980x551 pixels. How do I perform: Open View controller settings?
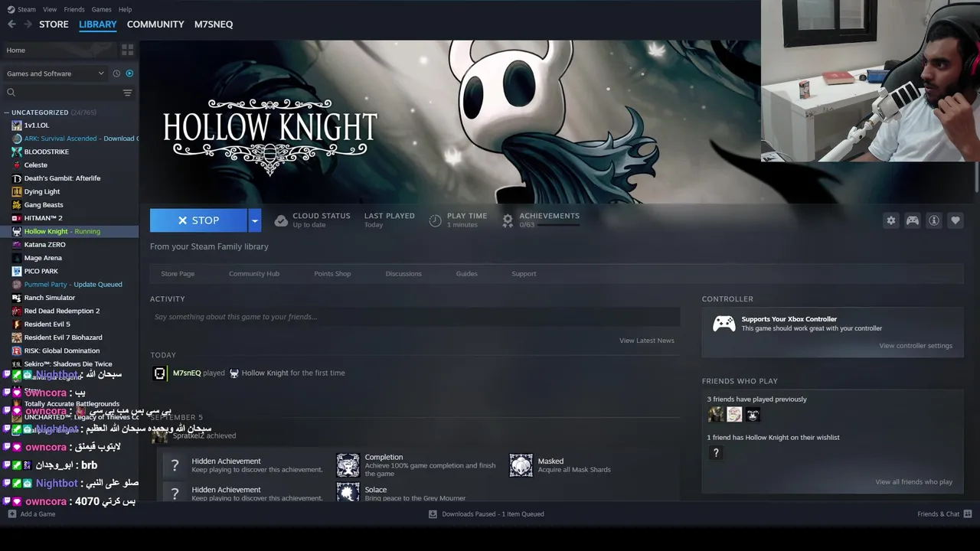point(916,346)
